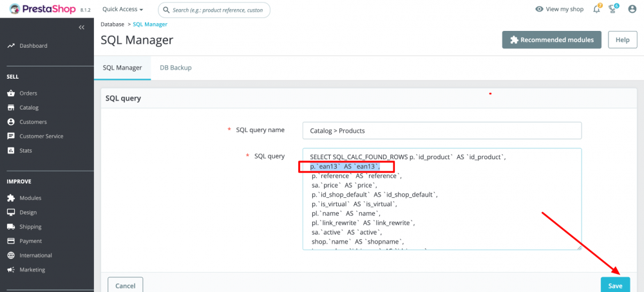Click the Design monitor icon
Viewport: 644px width, 292px height.
tap(11, 213)
